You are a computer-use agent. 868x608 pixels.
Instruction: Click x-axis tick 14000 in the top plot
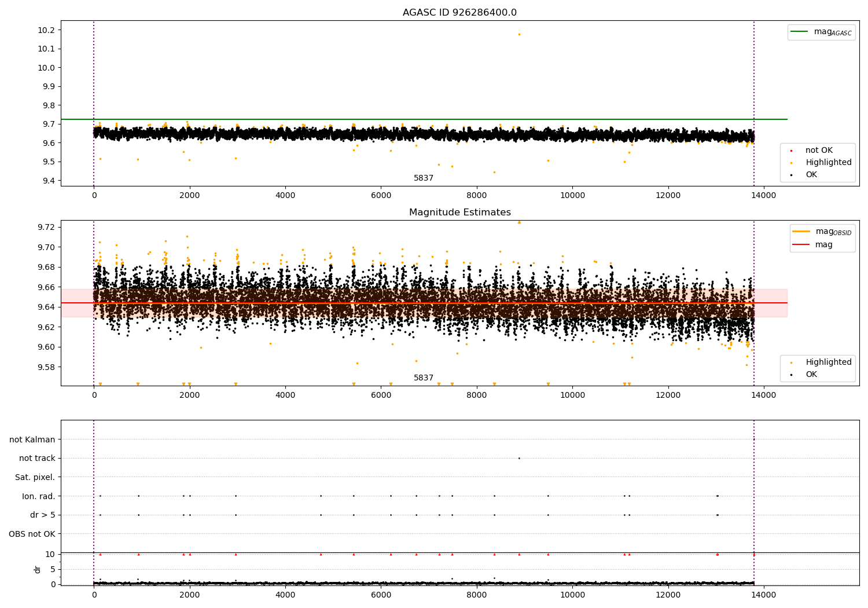[x=764, y=196]
